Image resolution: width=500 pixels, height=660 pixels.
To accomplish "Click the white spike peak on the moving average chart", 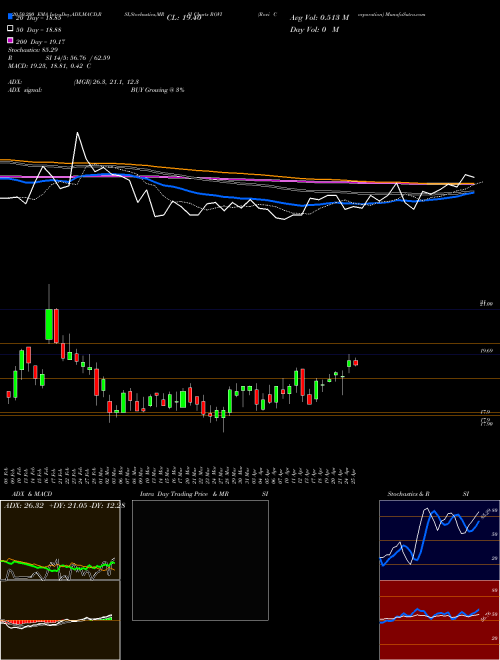I will tap(77, 133).
